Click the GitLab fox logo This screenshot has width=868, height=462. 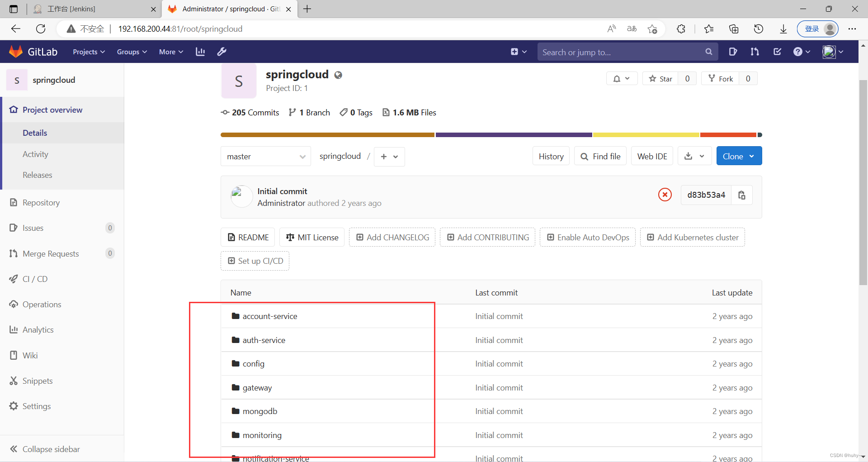tap(16, 52)
